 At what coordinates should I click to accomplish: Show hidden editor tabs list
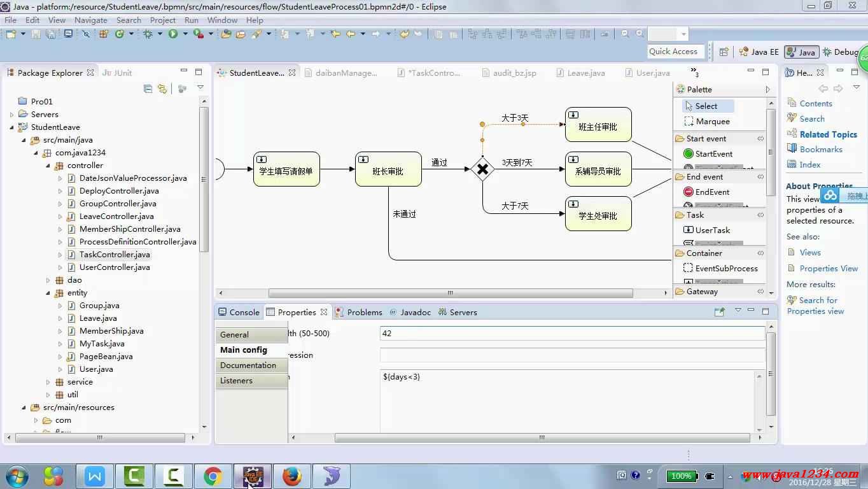(694, 73)
